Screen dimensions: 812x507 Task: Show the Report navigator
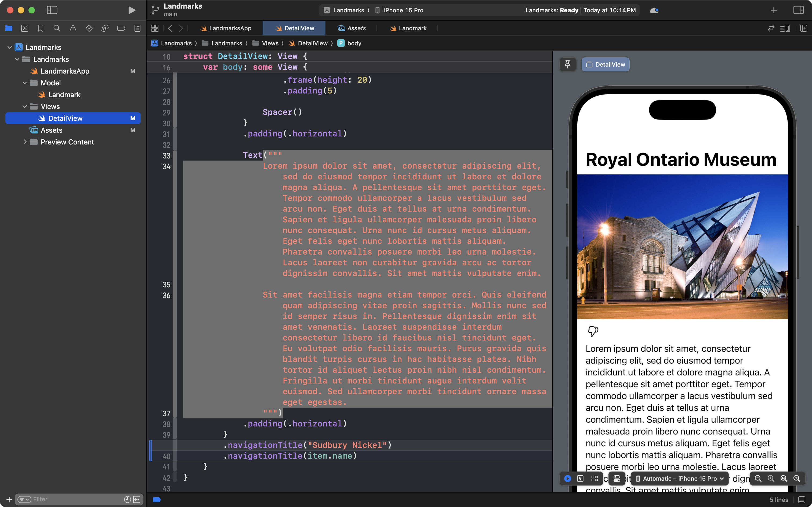(x=137, y=28)
